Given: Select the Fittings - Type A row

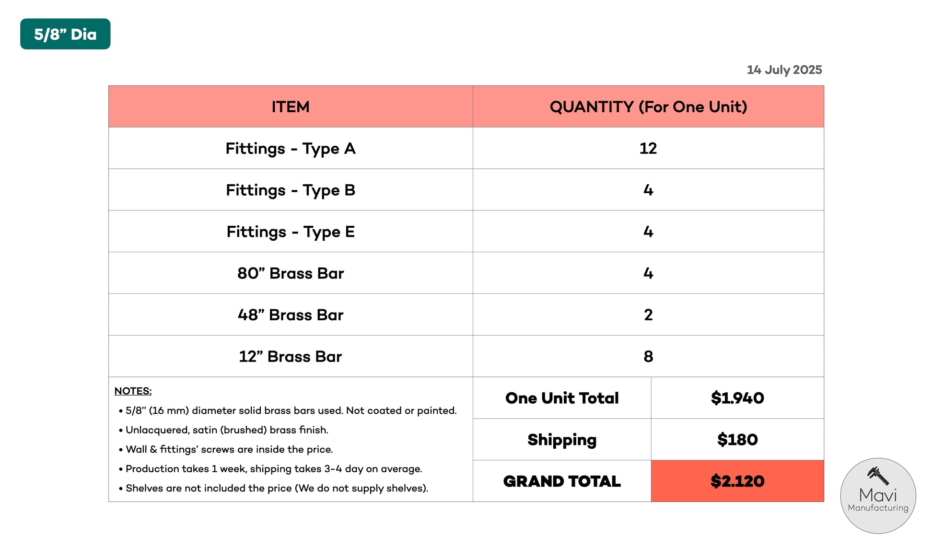Looking at the screenshot, I should tap(291, 148).
